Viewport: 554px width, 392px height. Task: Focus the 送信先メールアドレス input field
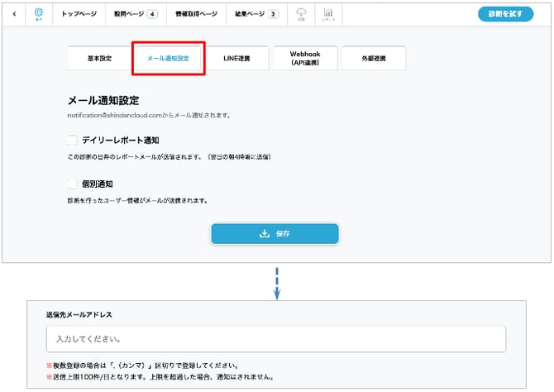276,339
